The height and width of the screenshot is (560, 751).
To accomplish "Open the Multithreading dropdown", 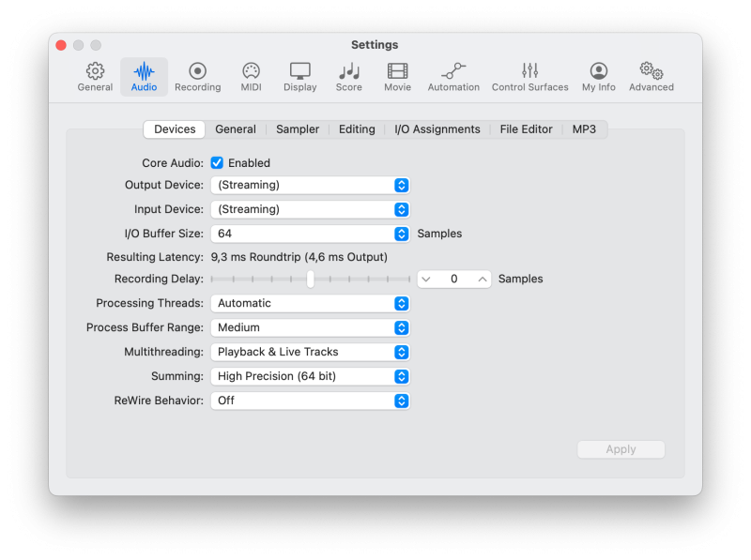I will pyautogui.click(x=310, y=353).
